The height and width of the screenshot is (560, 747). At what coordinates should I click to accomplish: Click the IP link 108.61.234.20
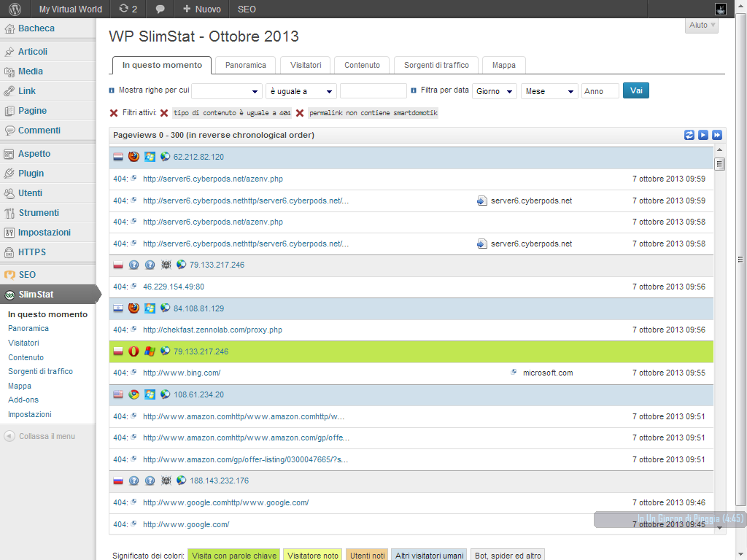tap(198, 394)
